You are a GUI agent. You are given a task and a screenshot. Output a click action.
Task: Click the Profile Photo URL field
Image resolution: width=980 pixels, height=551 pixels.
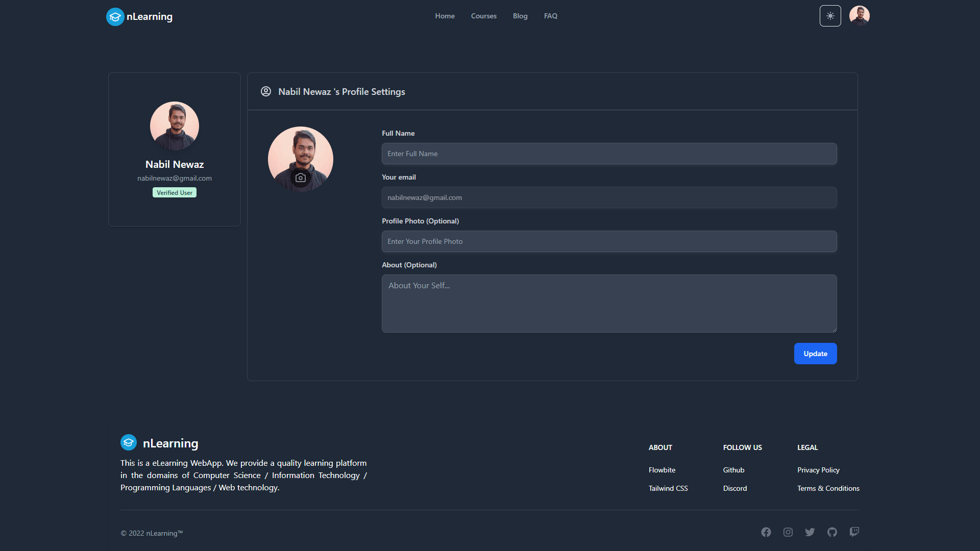(609, 241)
